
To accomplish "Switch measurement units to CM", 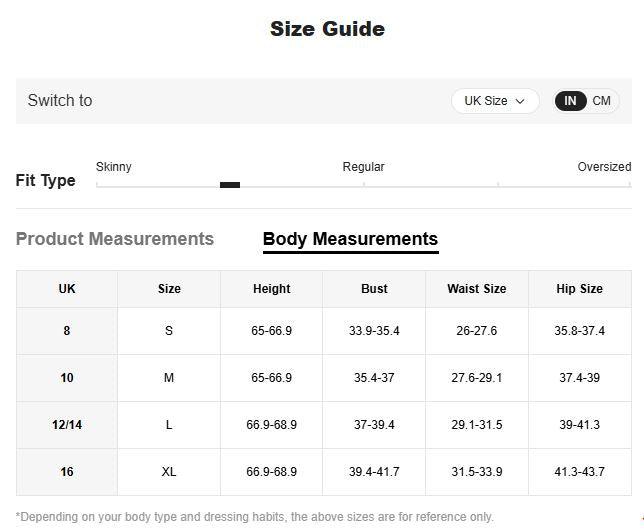I will point(601,101).
